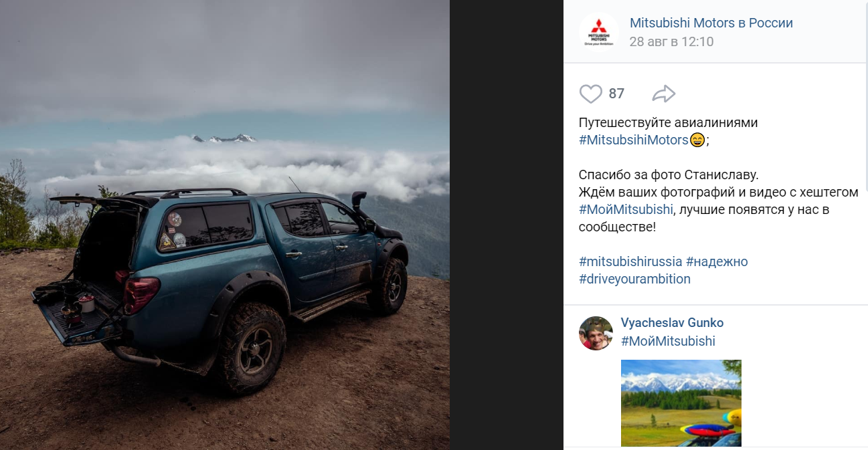
Task: Open the #МойMitsubishi hashtag in Vyacheslav's comment
Action: coord(668,341)
